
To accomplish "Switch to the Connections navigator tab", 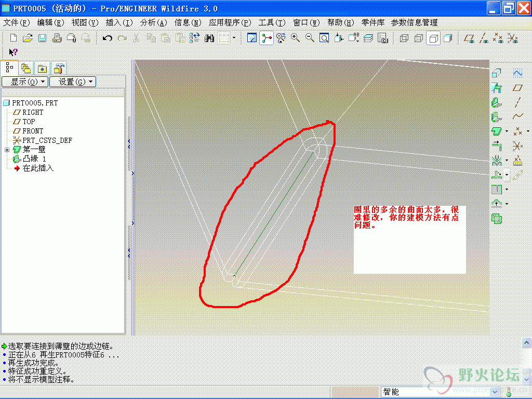I will pos(59,69).
